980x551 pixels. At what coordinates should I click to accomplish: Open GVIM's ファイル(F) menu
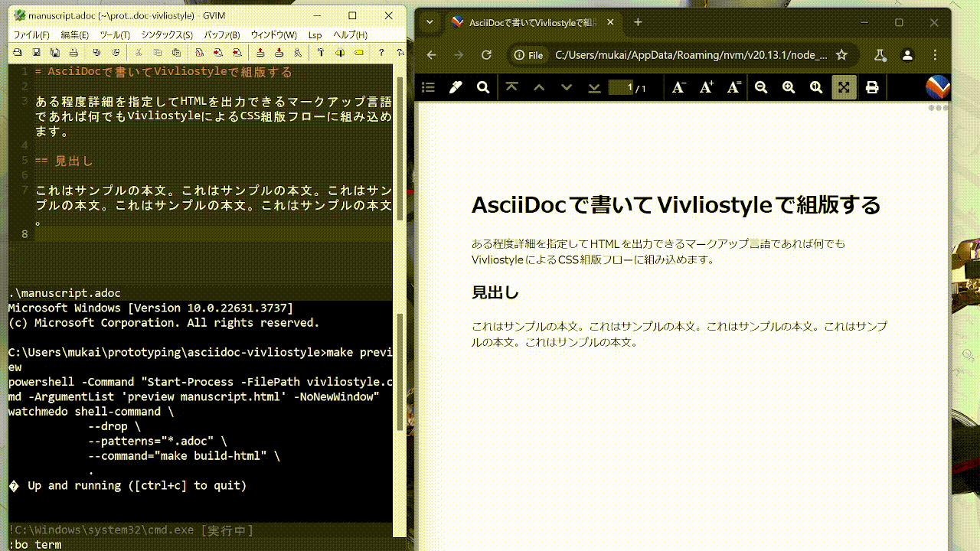pyautogui.click(x=31, y=34)
